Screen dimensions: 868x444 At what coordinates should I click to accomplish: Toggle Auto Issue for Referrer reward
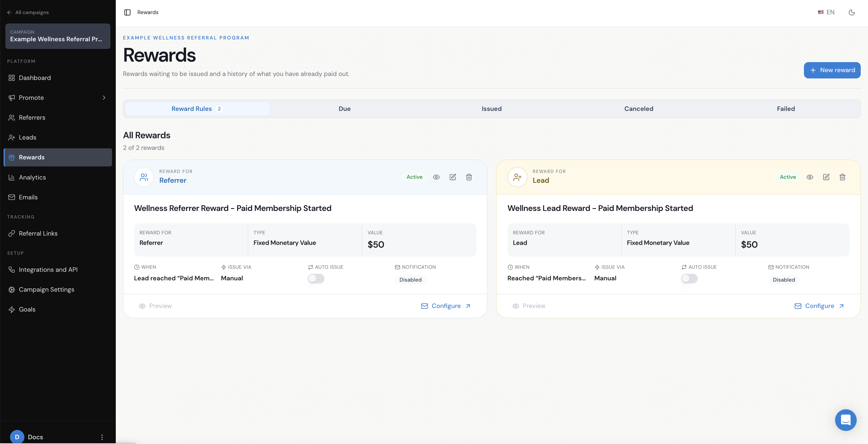point(316,278)
